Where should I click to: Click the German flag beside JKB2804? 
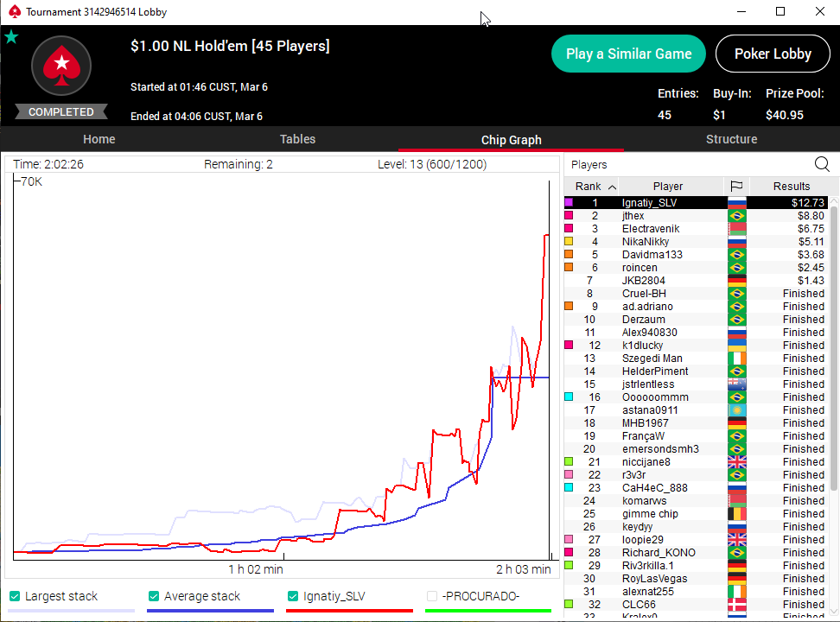[737, 281]
